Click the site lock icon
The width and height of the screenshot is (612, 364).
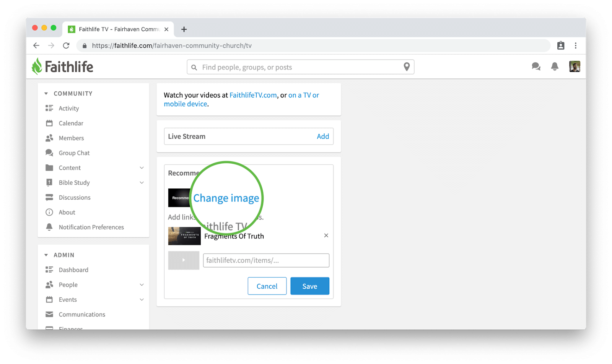85,45
